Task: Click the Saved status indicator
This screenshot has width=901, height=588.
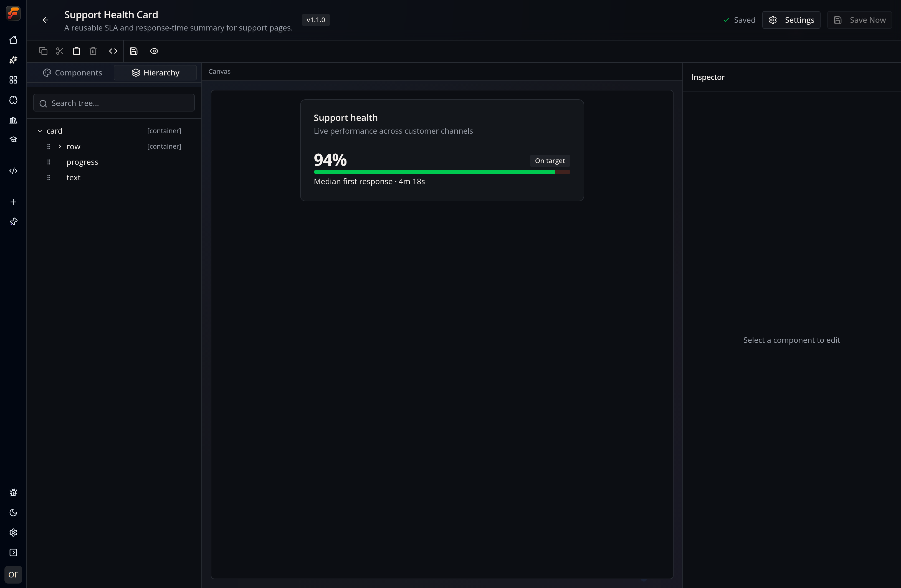Action: (739, 20)
